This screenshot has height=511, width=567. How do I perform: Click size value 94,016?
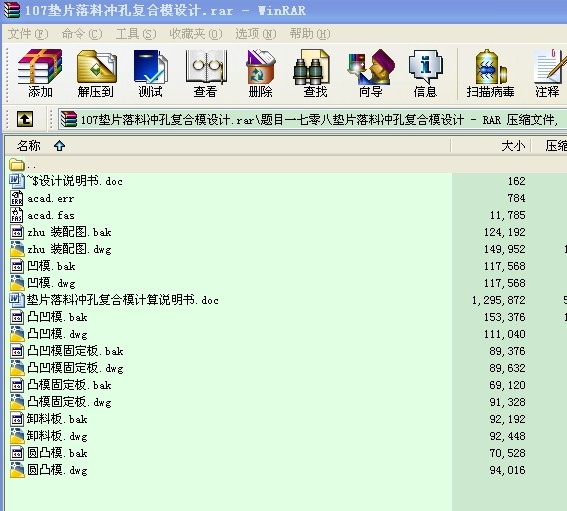click(x=507, y=470)
